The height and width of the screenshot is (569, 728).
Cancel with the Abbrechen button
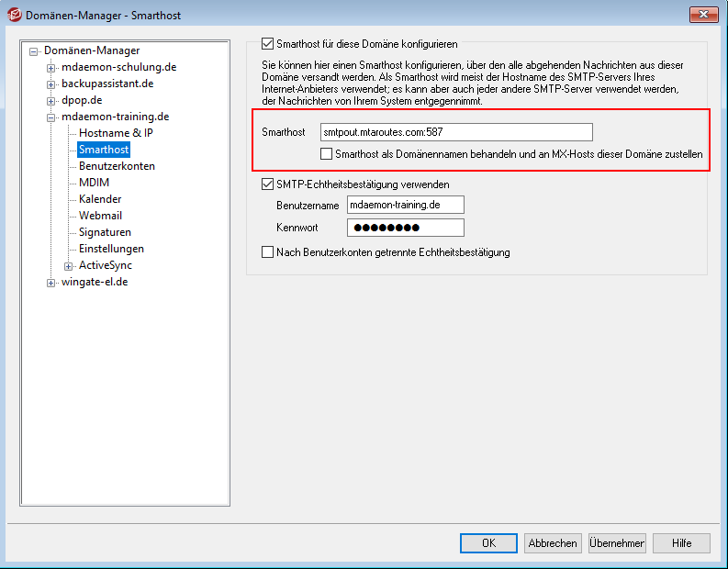(553, 543)
